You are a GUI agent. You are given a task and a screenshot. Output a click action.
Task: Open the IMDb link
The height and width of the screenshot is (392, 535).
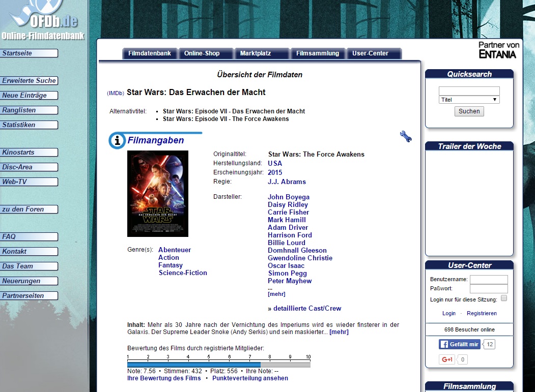116,93
